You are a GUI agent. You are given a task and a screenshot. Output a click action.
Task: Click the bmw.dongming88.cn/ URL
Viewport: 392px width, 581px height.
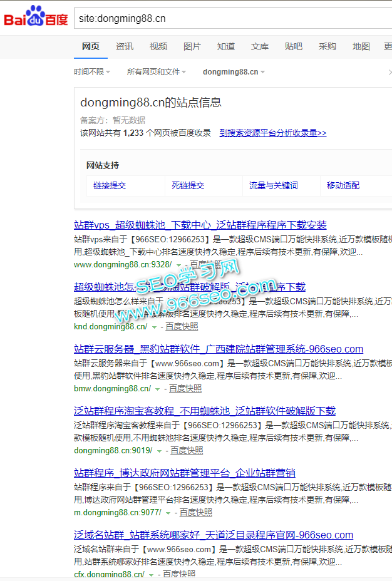pyautogui.click(x=112, y=388)
